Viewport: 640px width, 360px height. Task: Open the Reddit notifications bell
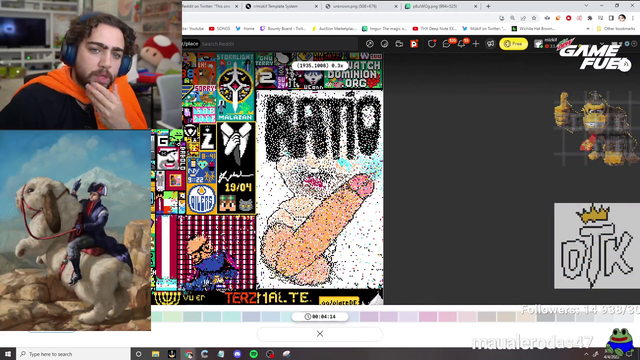pyautogui.click(x=461, y=44)
